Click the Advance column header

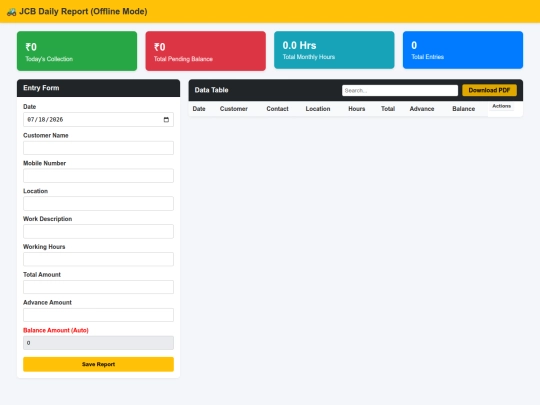click(422, 109)
